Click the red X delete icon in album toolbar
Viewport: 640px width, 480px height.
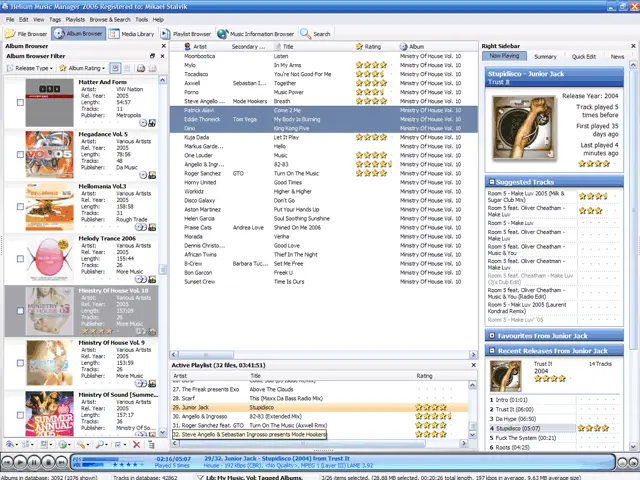pyautogui.click(x=136, y=444)
